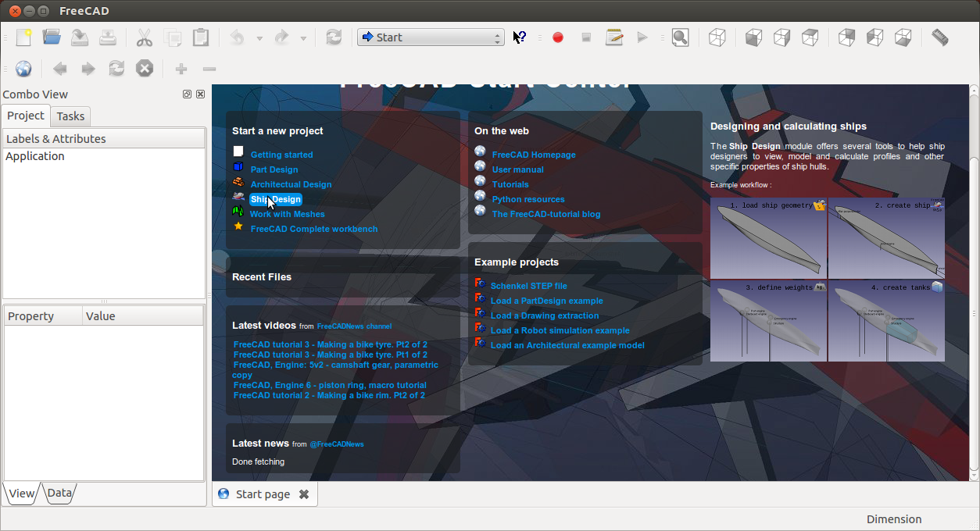Open a document with the folder icon
980x531 pixels.
52,37
